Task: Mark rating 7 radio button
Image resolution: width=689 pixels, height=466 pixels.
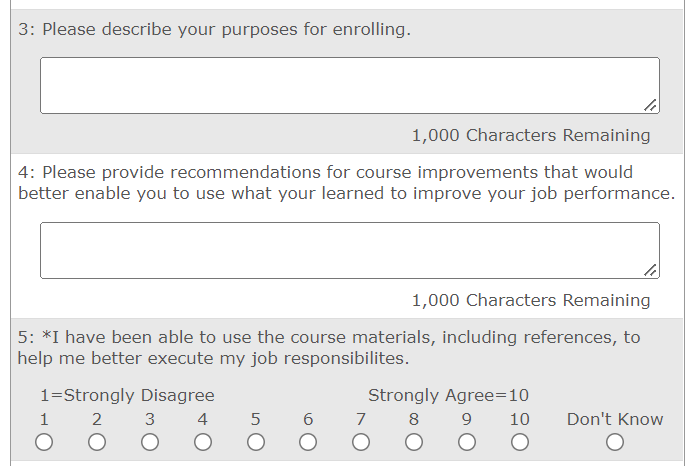Action: (361, 442)
